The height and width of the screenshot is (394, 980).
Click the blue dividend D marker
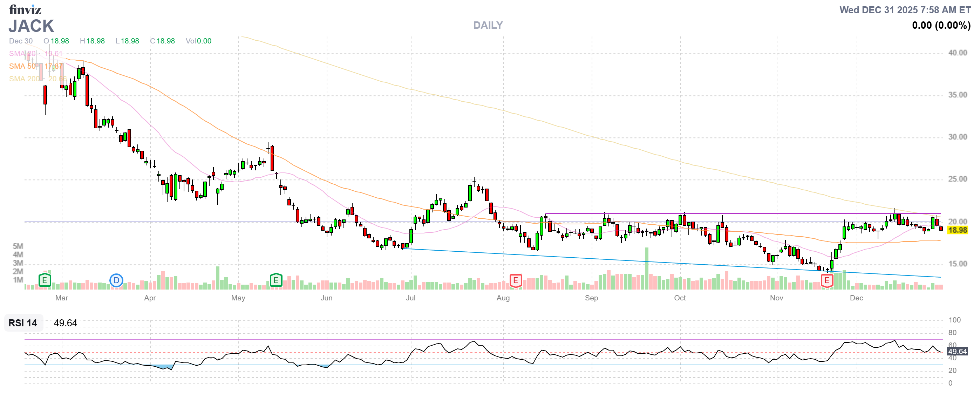pyautogui.click(x=116, y=281)
